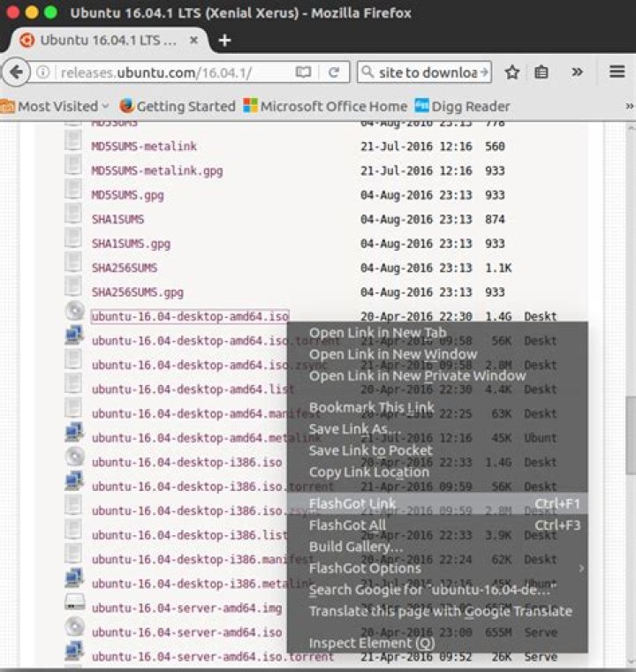Expand hidden bookmarks toolbar items chevron
636x672 pixels.
pyautogui.click(x=629, y=106)
